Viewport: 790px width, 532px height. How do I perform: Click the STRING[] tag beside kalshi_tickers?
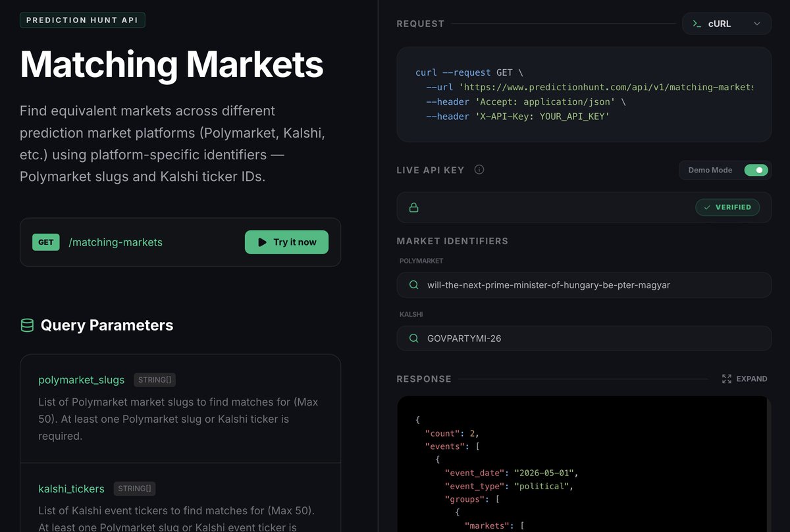tap(134, 489)
